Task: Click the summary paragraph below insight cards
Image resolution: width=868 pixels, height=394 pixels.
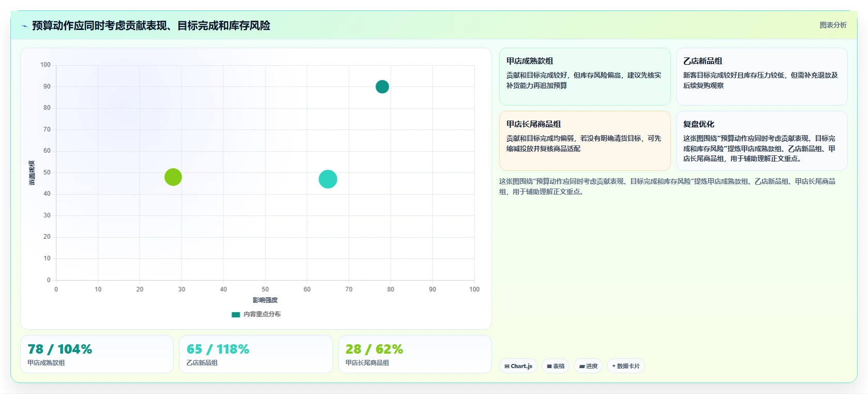Action: [667, 186]
